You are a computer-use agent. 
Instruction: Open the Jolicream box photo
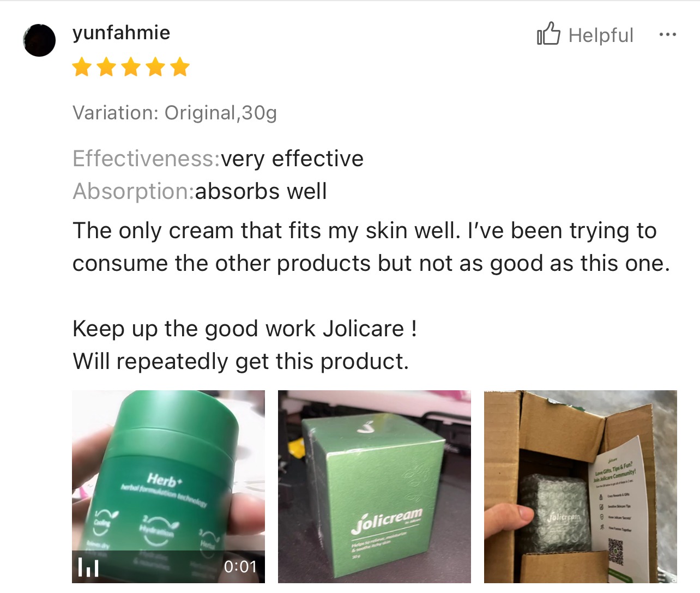tap(375, 487)
